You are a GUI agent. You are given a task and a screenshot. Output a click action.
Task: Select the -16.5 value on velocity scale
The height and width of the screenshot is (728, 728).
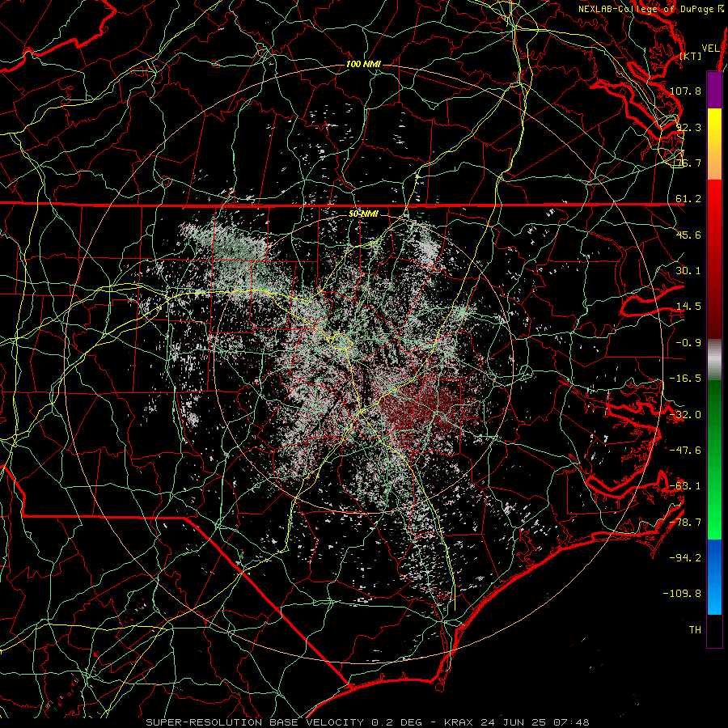[685, 379]
